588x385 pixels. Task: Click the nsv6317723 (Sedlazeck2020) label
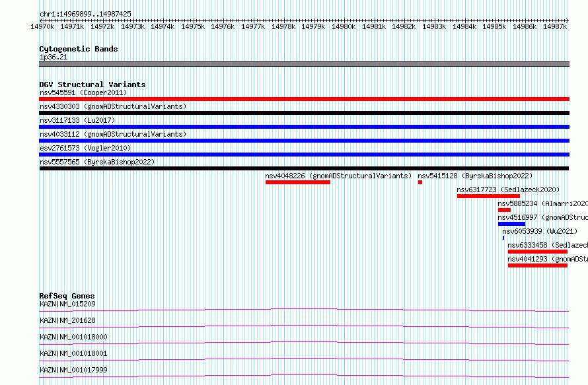coord(508,190)
